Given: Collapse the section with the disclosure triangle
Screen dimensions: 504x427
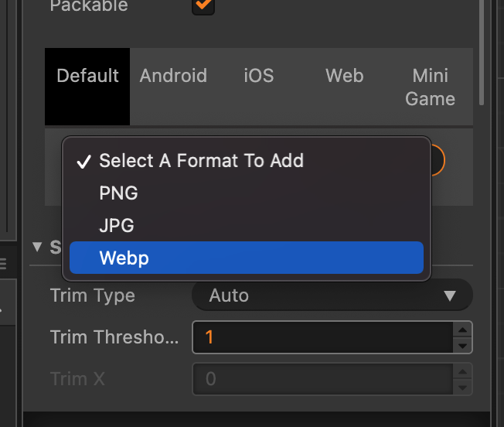Looking at the screenshot, I should pos(38,248).
